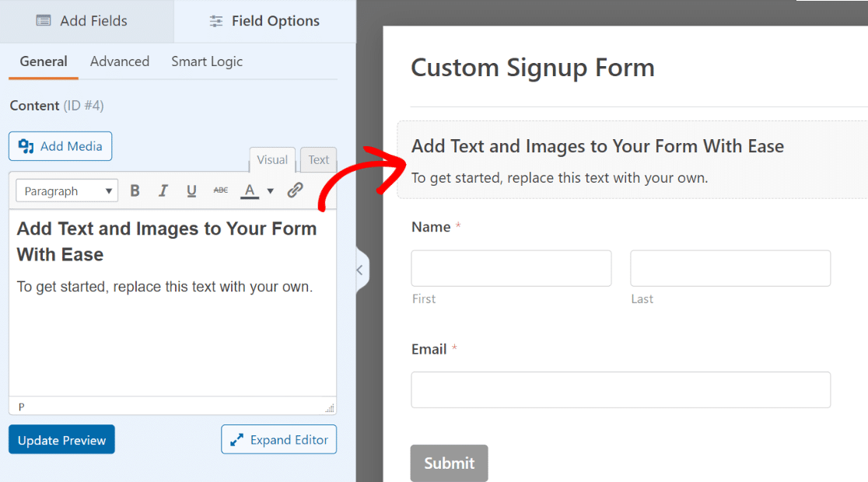The width and height of the screenshot is (868, 482).
Task: Click the Add Media button
Action: (x=61, y=146)
